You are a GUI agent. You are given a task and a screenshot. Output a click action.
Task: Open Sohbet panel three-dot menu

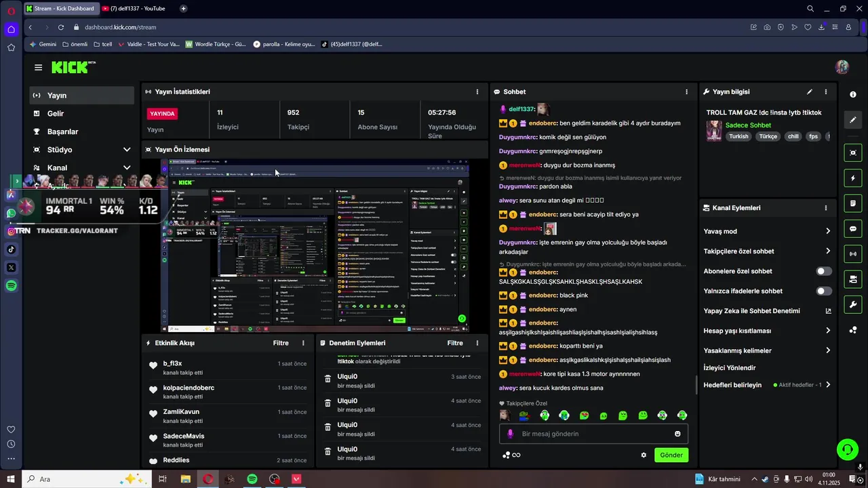coord(686,91)
